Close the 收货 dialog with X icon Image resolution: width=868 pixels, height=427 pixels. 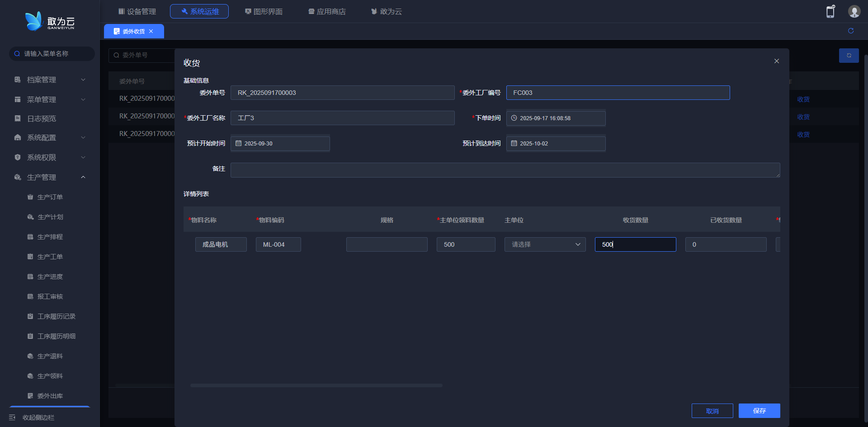pos(776,61)
